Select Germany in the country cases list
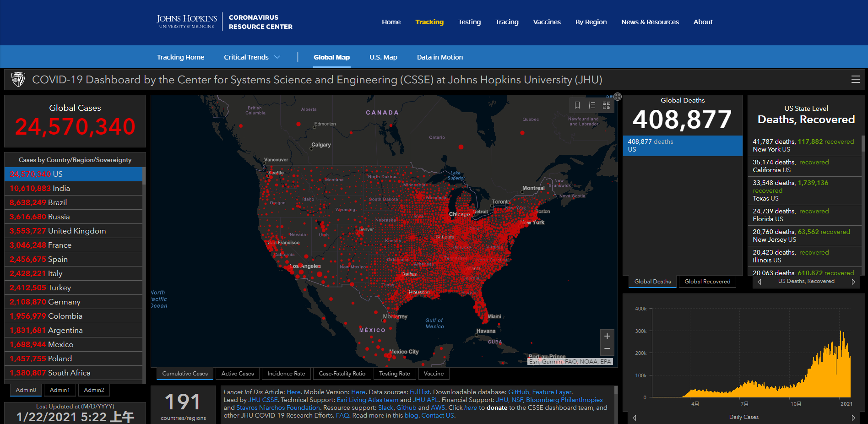 pos(74,302)
